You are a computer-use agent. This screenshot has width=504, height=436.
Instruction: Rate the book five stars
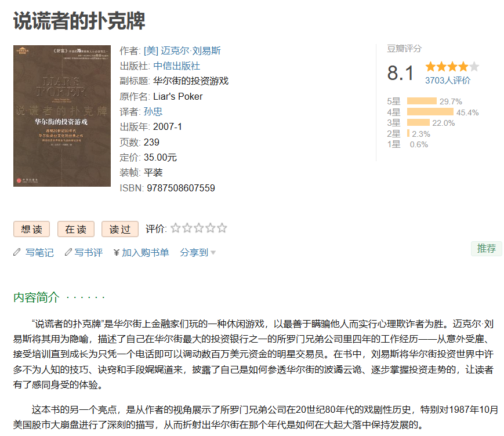tap(222, 228)
